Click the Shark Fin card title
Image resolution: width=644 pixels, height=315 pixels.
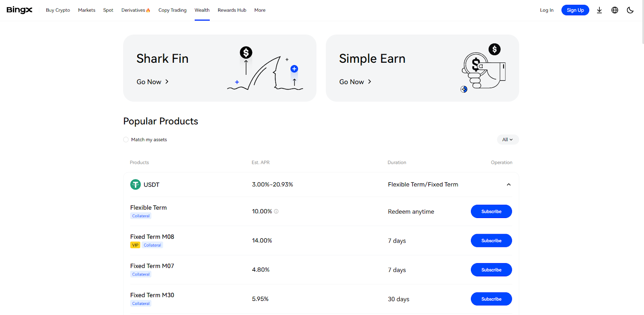click(163, 59)
